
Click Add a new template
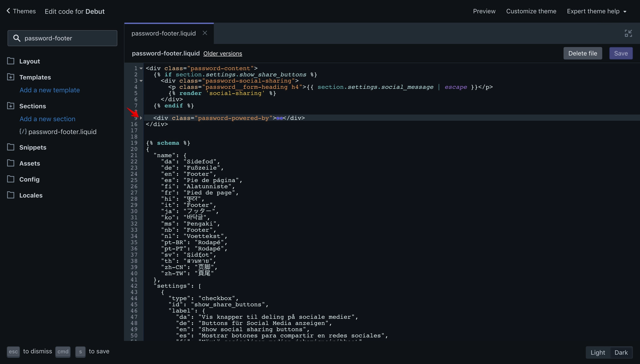[x=50, y=90]
